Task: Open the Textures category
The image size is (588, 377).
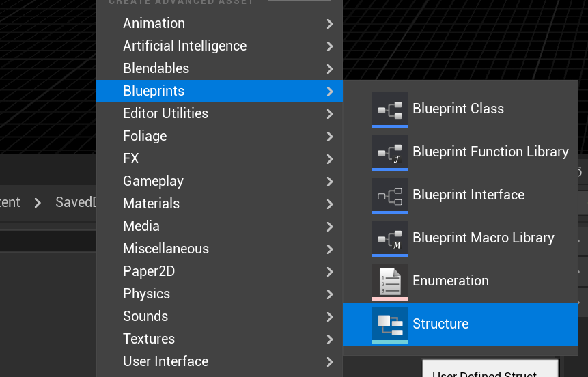Action: point(219,338)
